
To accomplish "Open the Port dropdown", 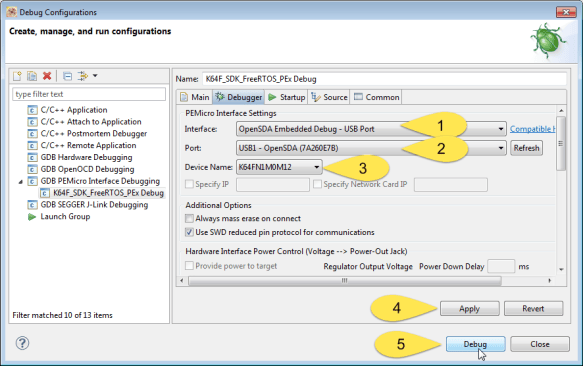I will coord(371,148).
